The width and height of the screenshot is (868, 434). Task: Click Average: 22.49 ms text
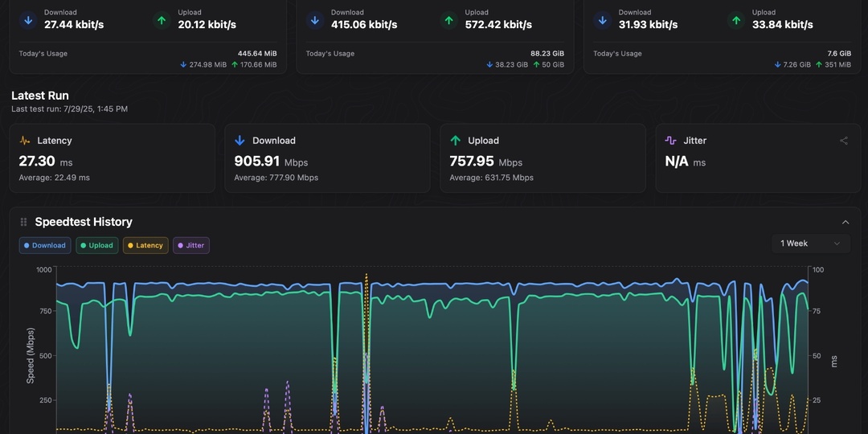[x=55, y=178]
